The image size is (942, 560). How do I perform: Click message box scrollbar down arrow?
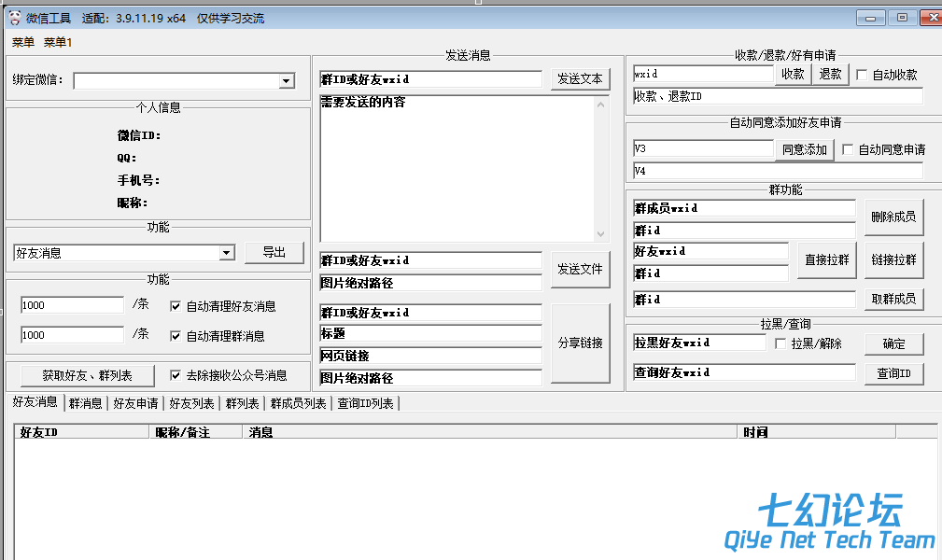(600, 233)
